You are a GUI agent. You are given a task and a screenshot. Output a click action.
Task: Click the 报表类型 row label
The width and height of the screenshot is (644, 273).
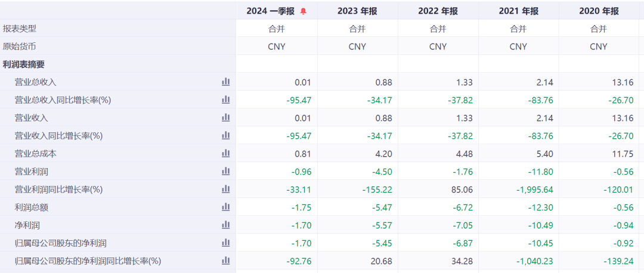click(x=20, y=29)
